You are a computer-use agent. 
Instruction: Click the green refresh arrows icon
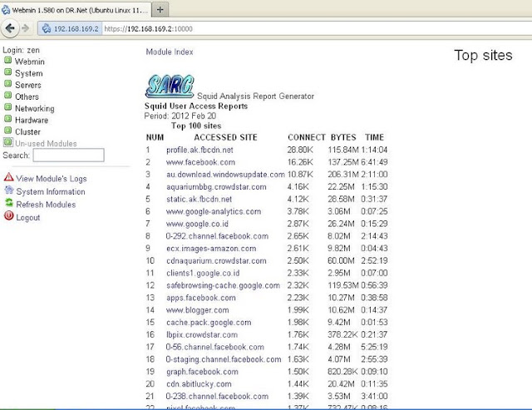9,203
